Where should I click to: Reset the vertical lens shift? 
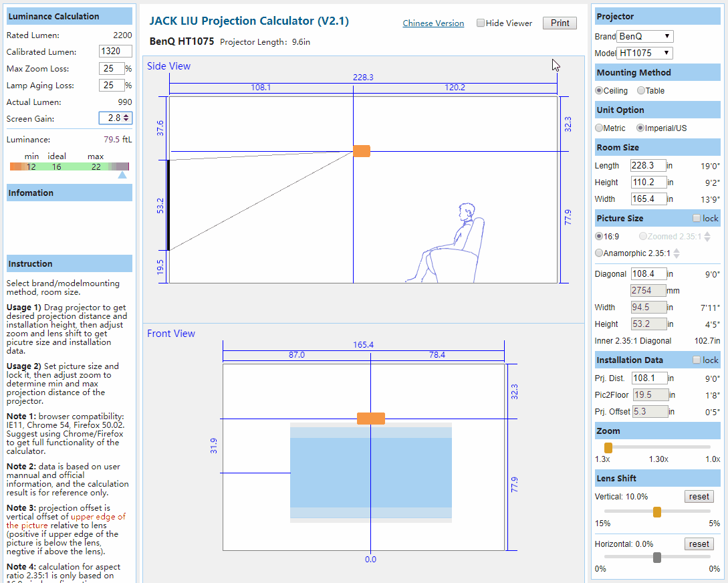(x=699, y=497)
